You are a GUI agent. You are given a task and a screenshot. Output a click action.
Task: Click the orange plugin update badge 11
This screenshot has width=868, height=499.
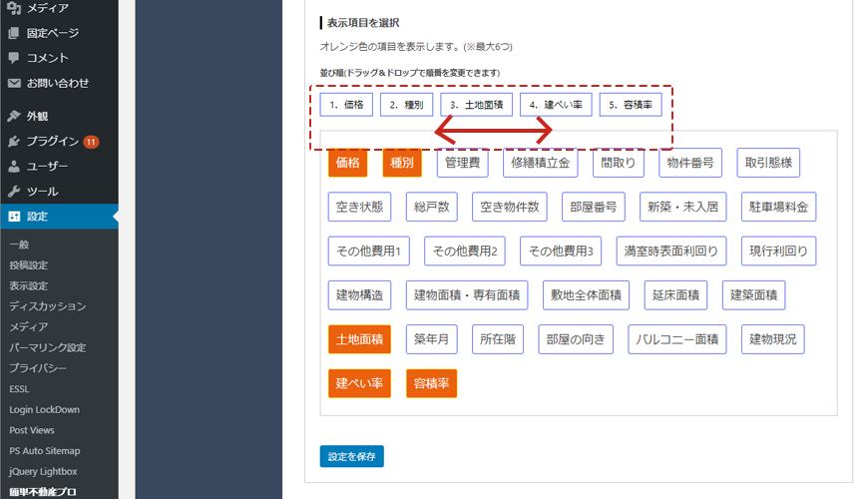[91, 142]
